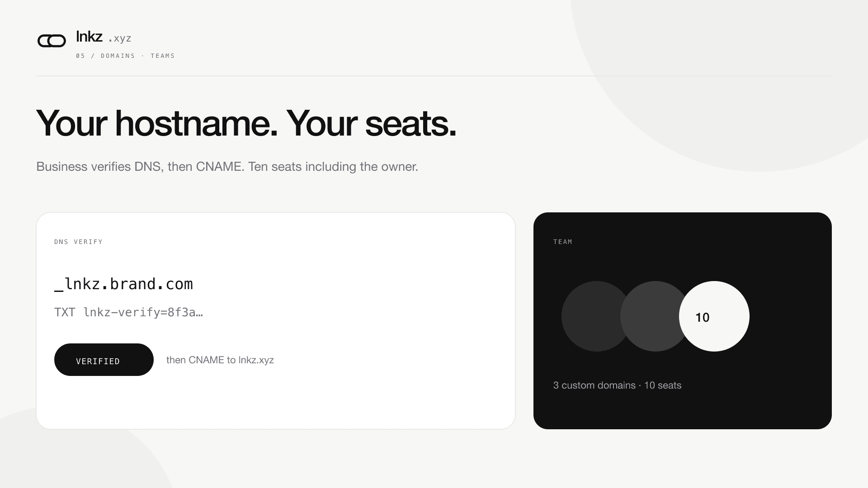Click the TEAM card label
868x488 pixels.
point(563,242)
